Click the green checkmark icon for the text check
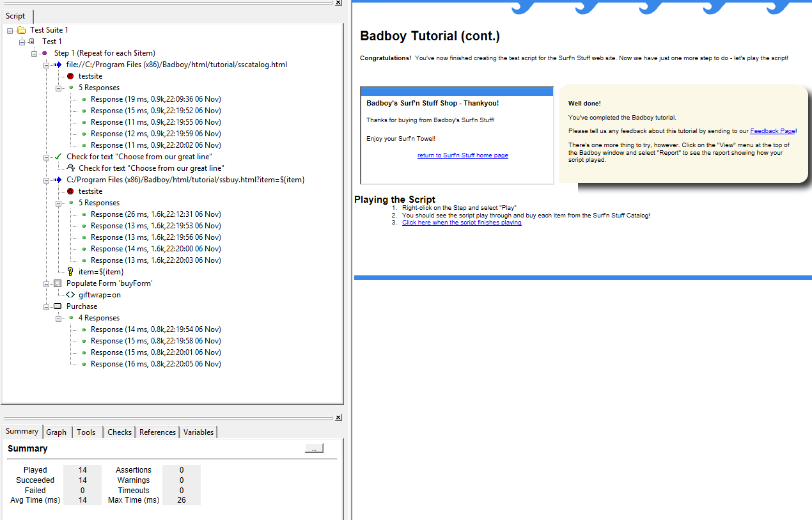Viewport: 812px width, 520px height. (x=58, y=157)
